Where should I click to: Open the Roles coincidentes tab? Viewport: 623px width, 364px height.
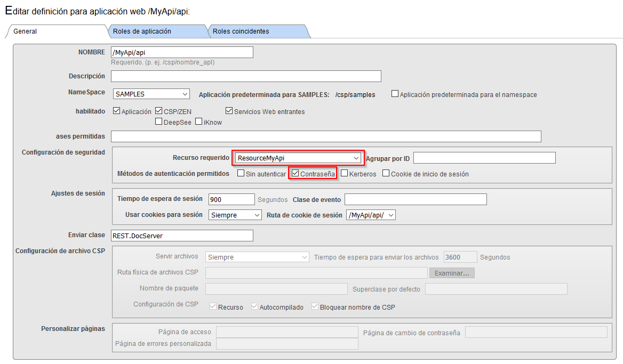(x=241, y=31)
